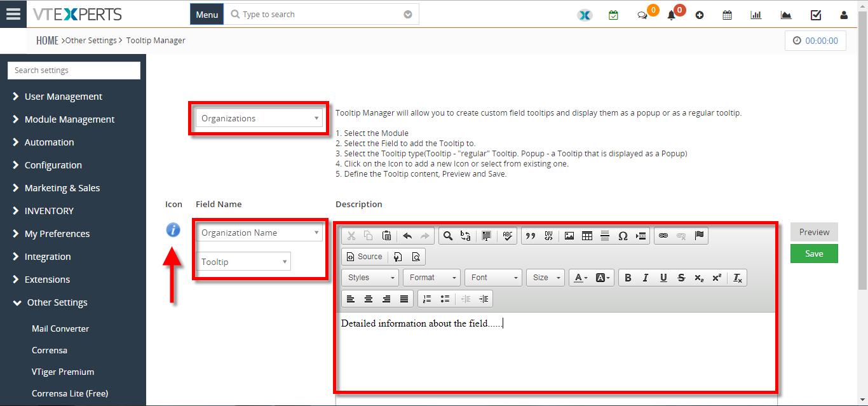Toggle align left
The image size is (868, 406).
click(x=351, y=299)
